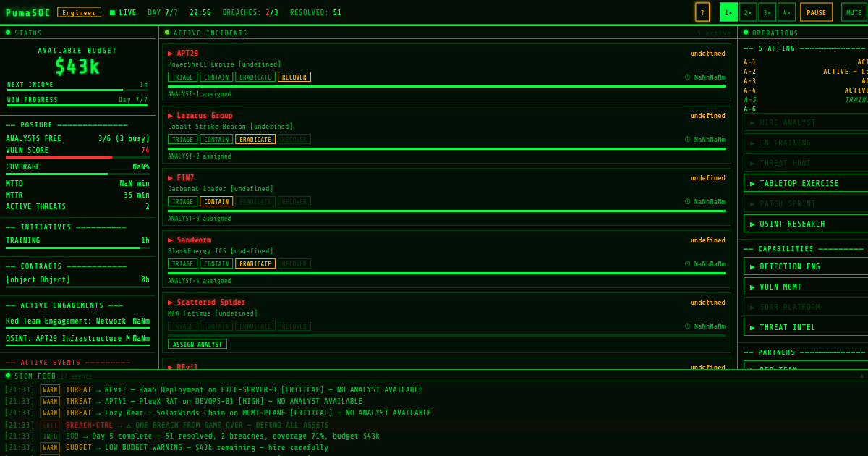Screen dimensions: 868x456
Task: Click the CRIT badge on BREACH-CTRL feed line
Action: [50, 426]
